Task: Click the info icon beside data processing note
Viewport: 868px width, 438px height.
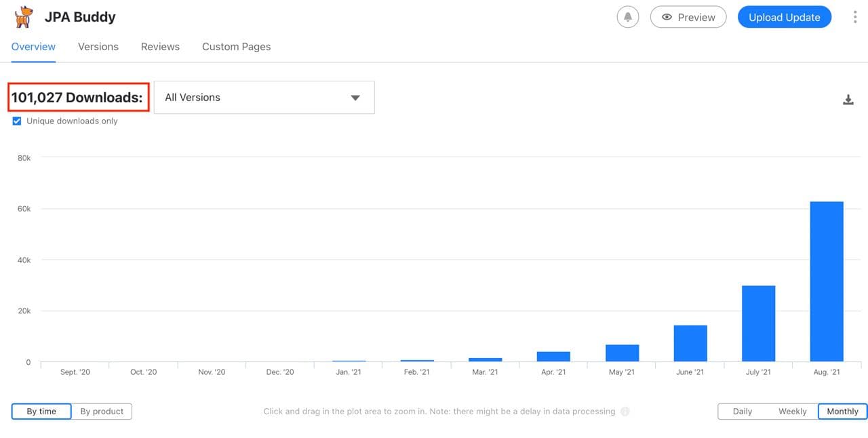Action: (x=625, y=412)
